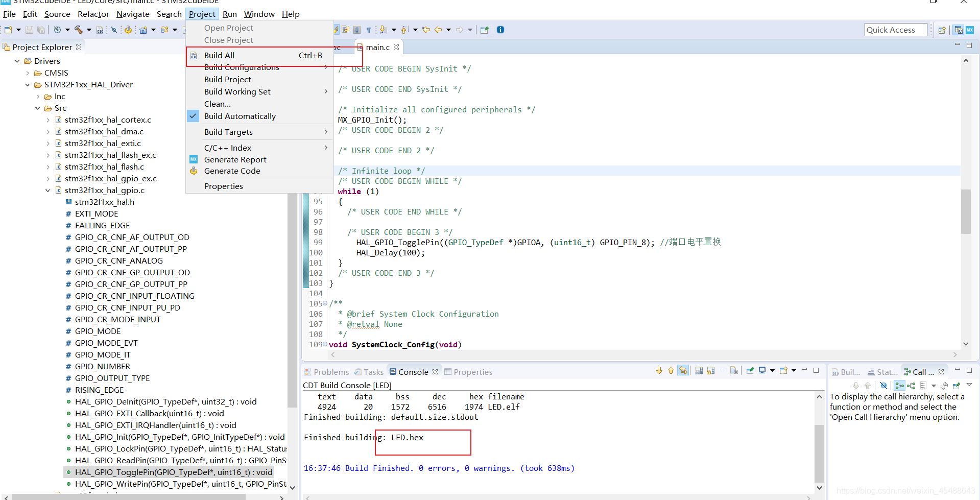The width and height of the screenshot is (980, 500).
Task: Click the console Clear Console icon
Action: pos(734,371)
